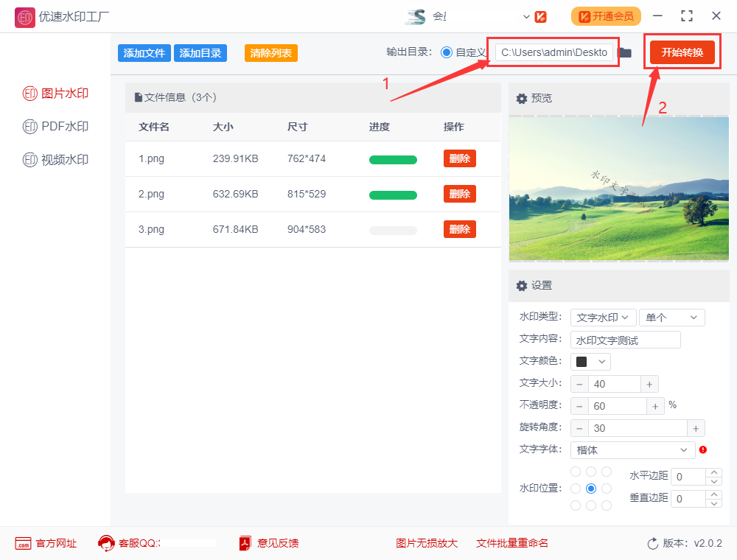The height and width of the screenshot is (560, 737).
Task: Open the VIP badge icon in title bar
Action: (540, 17)
